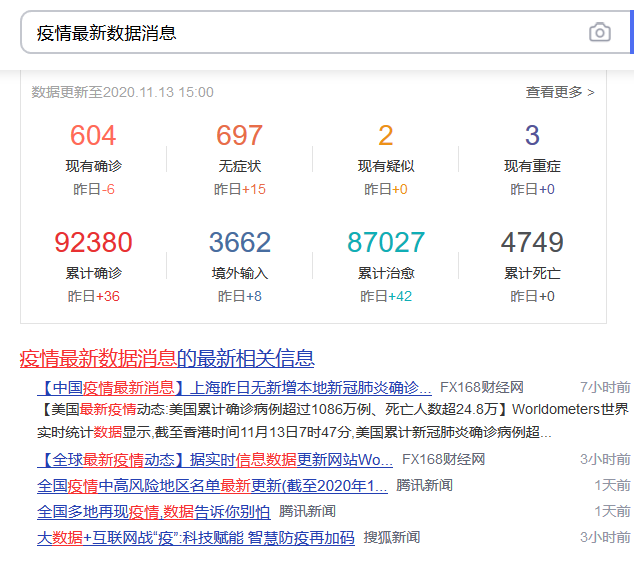The image size is (634, 568).
Task: Open the 大数据+互联网战疫 news link
Action: 195,538
